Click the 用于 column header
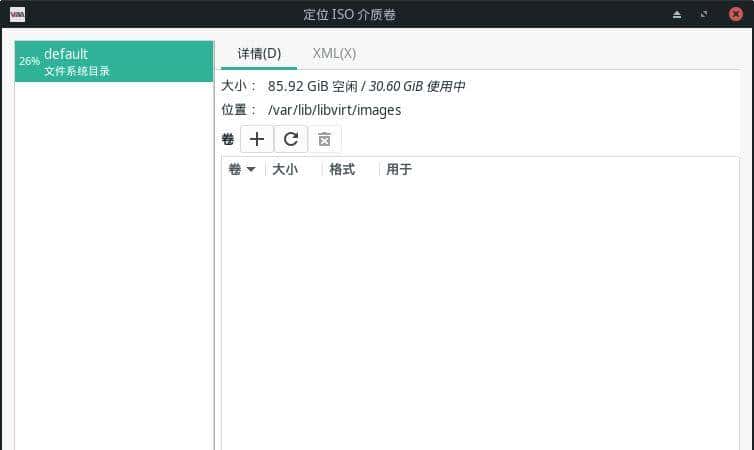The height and width of the screenshot is (450, 754). click(x=399, y=169)
